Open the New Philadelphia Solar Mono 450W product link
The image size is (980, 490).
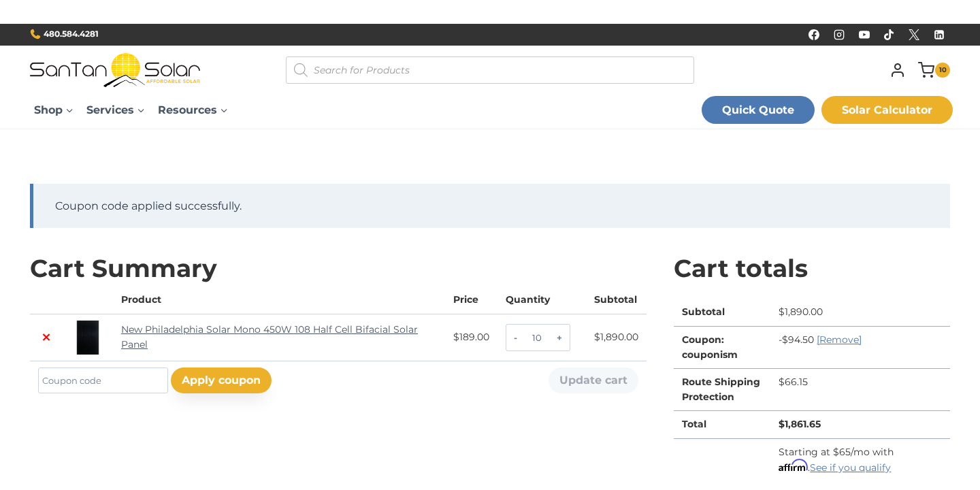[x=269, y=337]
